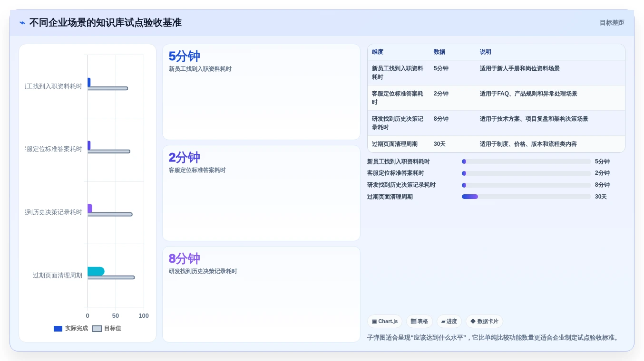Click 过期页面清理周期 chart axis label
The image size is (644, 361).
[58, 275]
